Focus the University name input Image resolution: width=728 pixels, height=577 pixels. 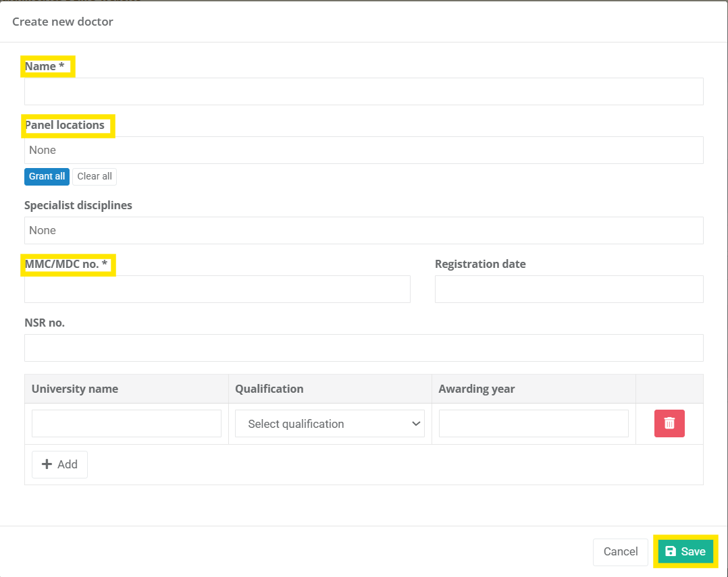coord(126,423)
